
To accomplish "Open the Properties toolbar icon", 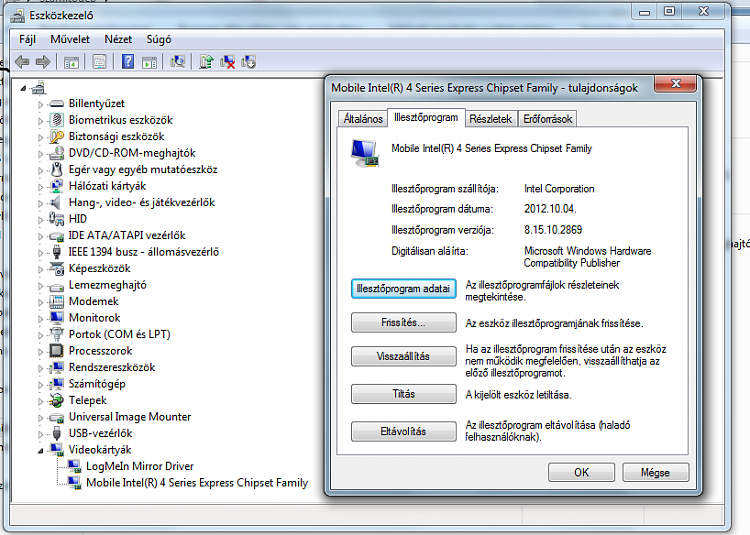I will tap(99, 62).
